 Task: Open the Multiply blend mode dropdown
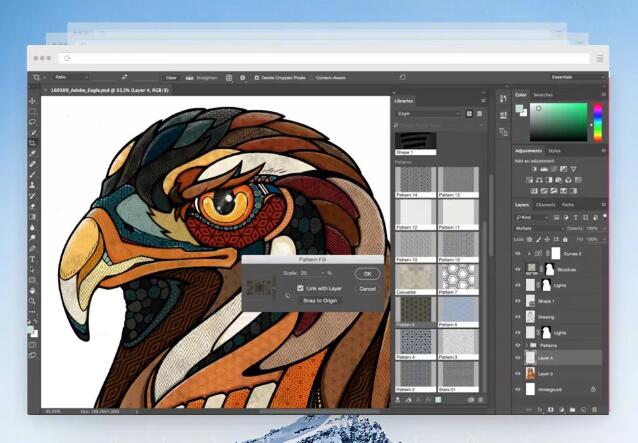[538, 229]
